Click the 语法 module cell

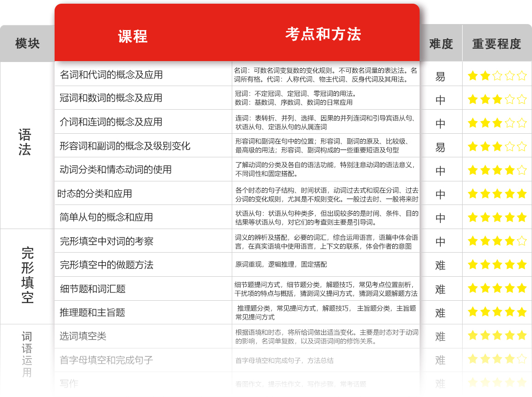click(x=25, y=142)
